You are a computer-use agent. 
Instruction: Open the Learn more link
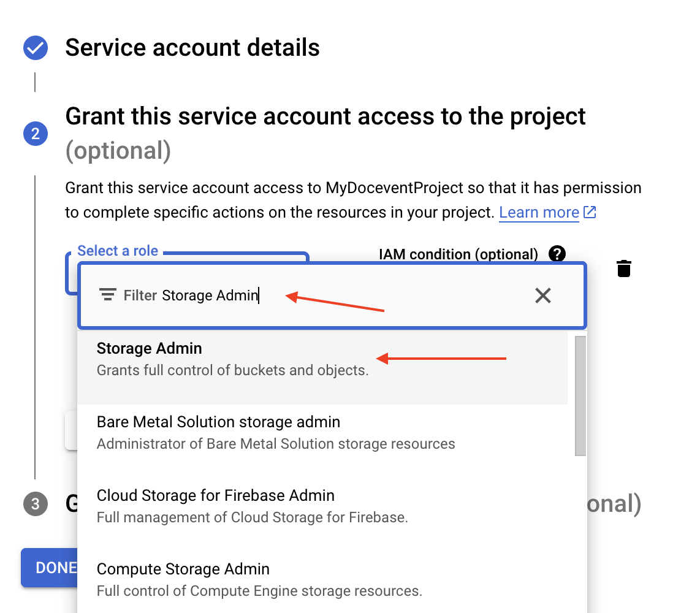[x=539, y=213]
